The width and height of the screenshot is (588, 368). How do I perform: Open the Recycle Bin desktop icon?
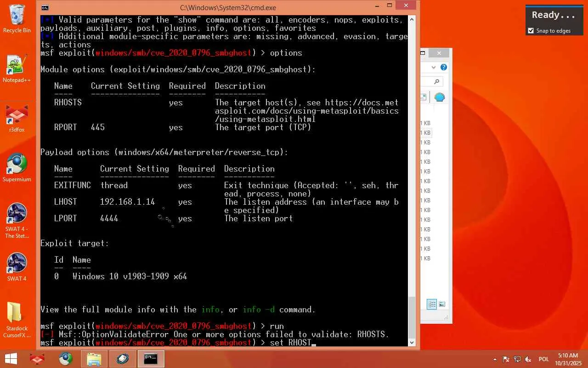[x=17, y=19]
